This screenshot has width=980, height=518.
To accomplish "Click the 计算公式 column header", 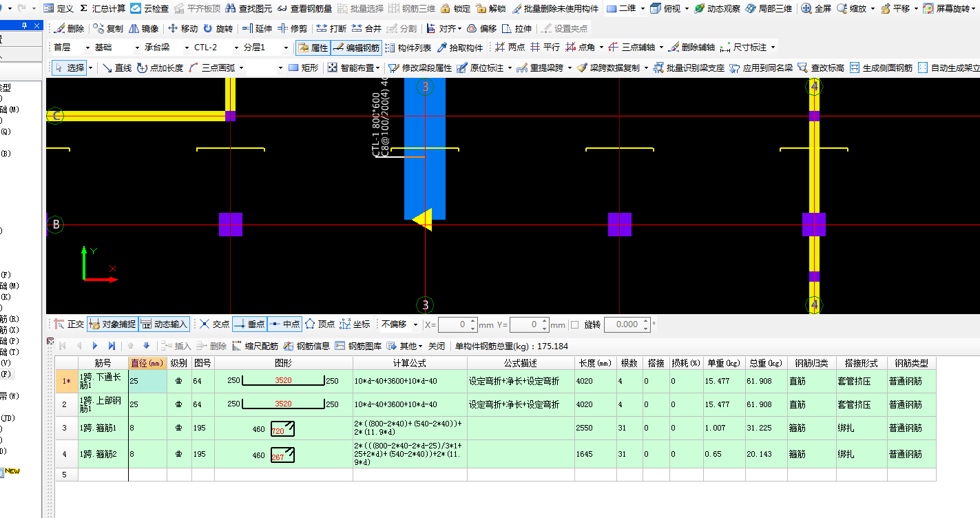I will [x=410, y=363].
